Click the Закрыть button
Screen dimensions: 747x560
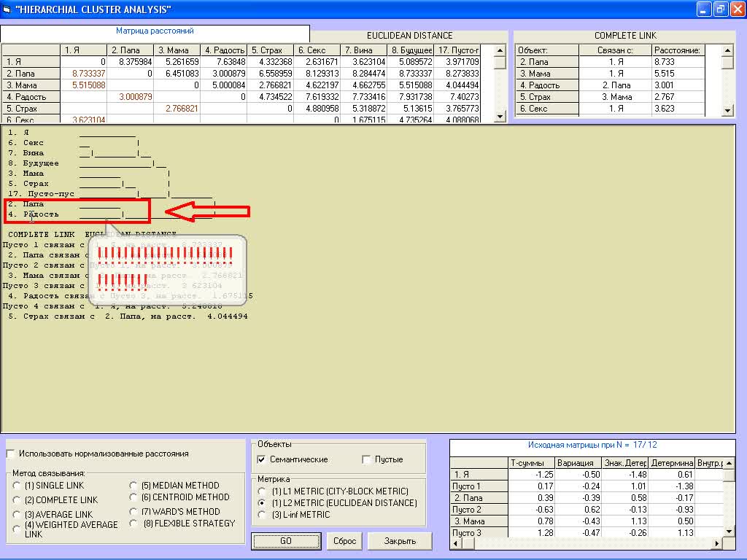coord(400,541)
